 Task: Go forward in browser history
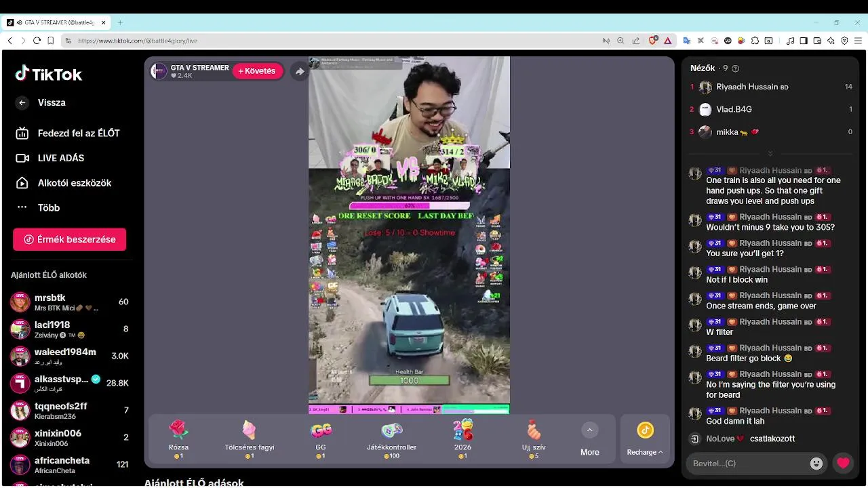[x=23, y=41]
